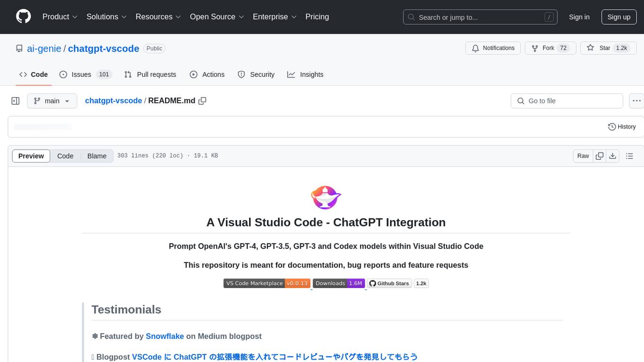This screenshot has width=644, height=362.
Task: Click the 72 fork count
Action: 563,48
